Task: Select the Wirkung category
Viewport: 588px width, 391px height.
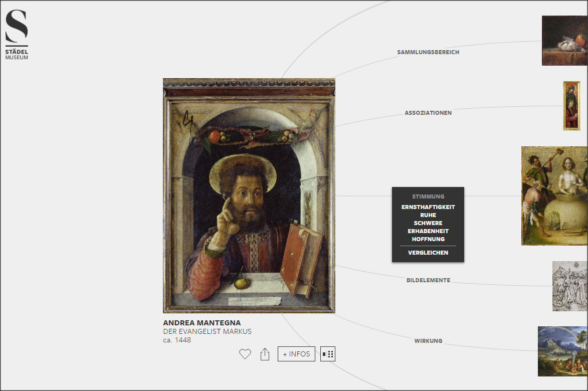Action: pyautogui.click(x=428, y=341)
